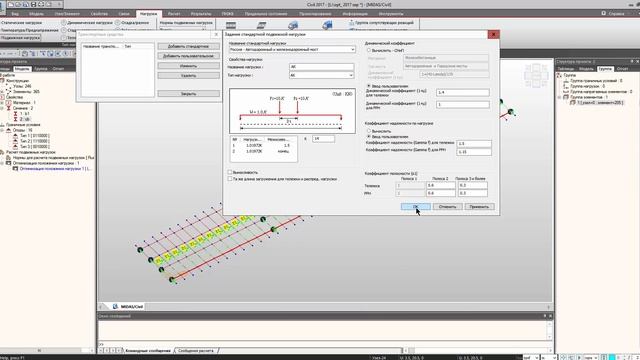Click the view cube navigator in model view
This screenshot has width=640, height=360.
click(536, 75)
